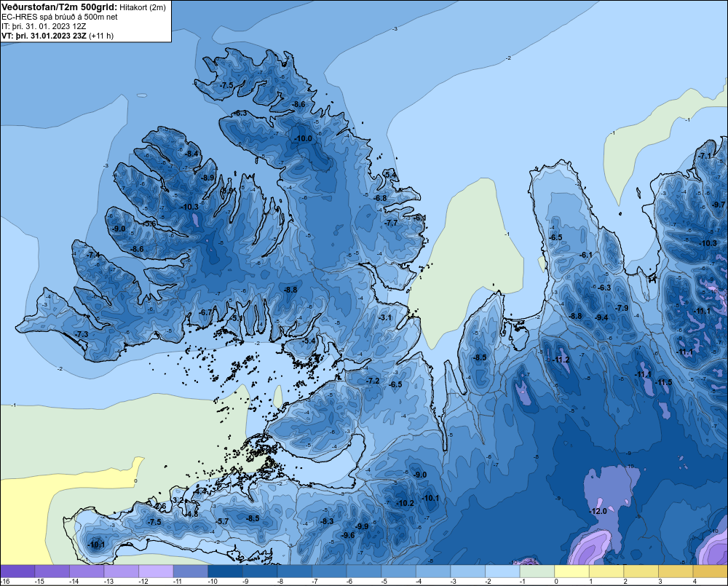This screenshot has width=728, height=586.
Task: Click the '-4.4' temperature label
Action: tap(200, 491)
